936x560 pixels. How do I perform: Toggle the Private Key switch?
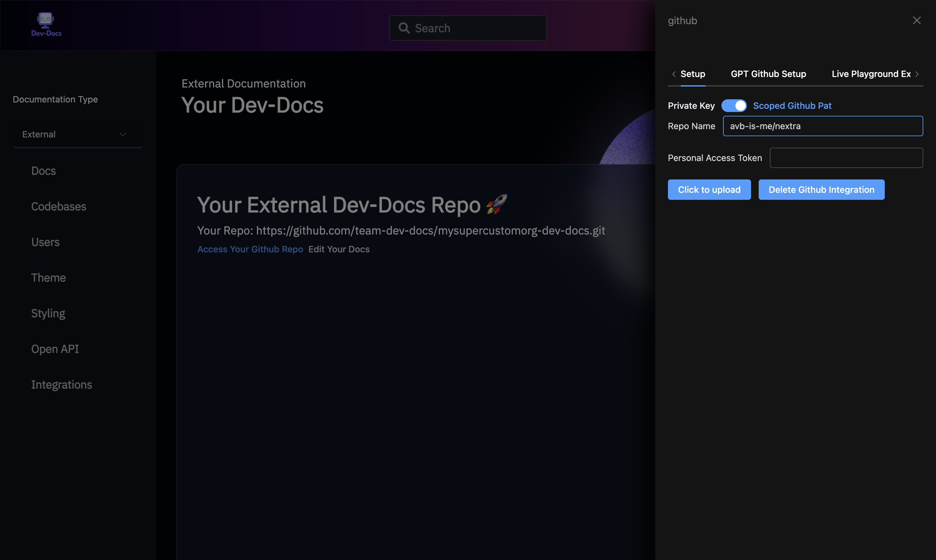coord(734,106)
